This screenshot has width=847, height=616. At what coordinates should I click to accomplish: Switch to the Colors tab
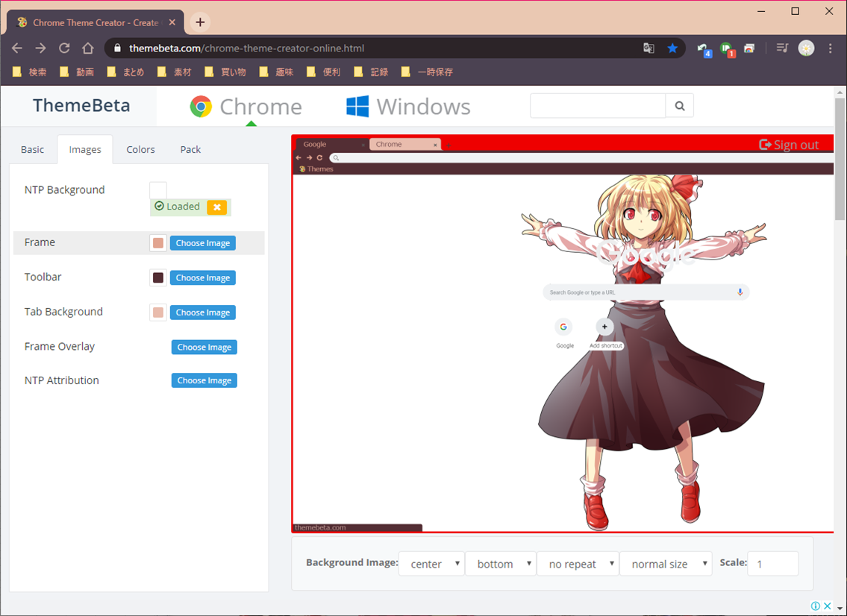coord(140,150)
